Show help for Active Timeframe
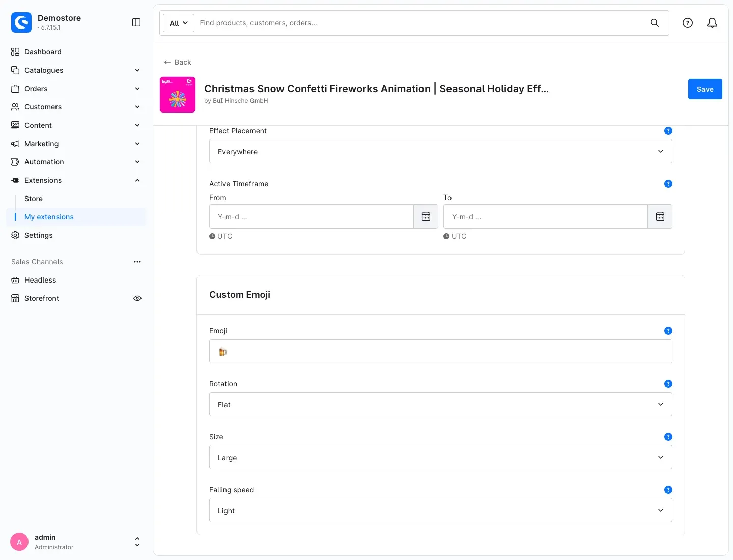 click(x=668, y=184)
